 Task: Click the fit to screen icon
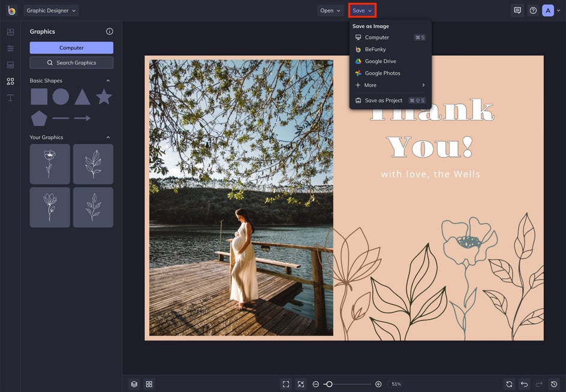click(x=286, y=384)
